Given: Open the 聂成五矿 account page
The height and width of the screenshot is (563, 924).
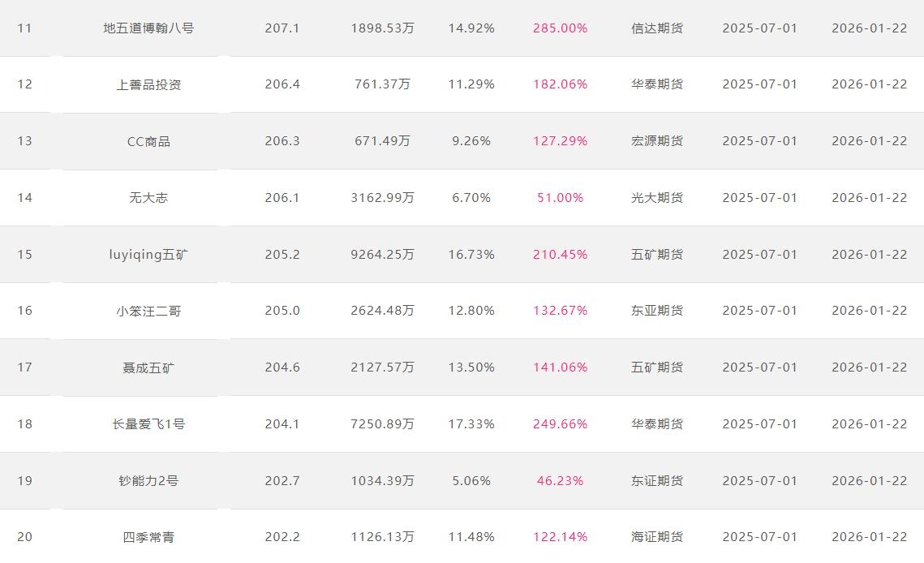Looking at the screenshot, I should click(148, 367).
